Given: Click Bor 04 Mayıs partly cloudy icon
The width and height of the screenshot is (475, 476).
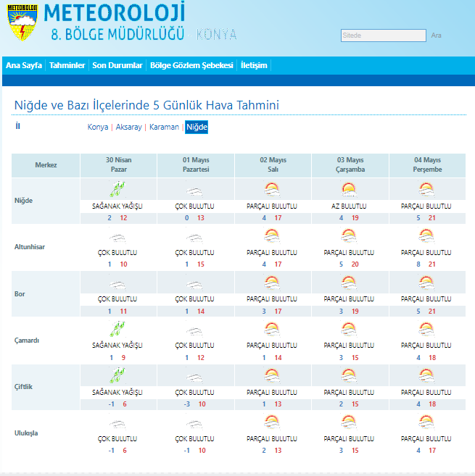Looking at the screenshot, I should pyautogui.click(x=426, y=283).
